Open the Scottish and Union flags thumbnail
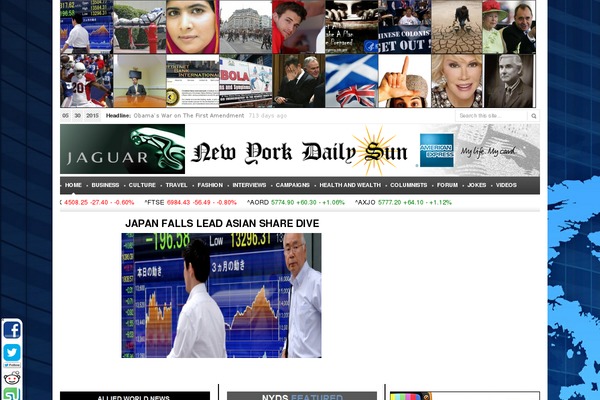 coord(351,81)
